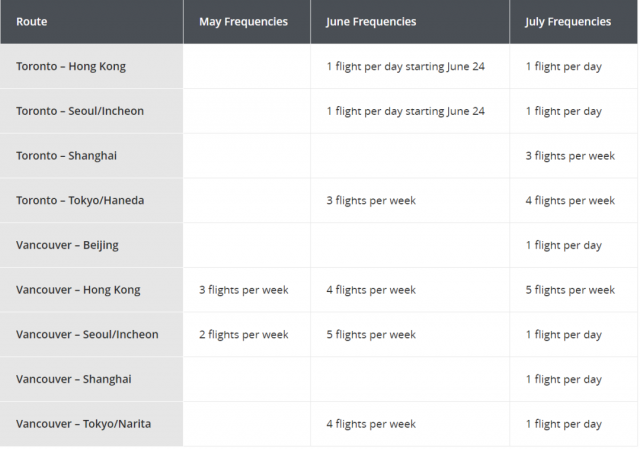This screenshot has width=640, height=449.
Task: Click the June Frequencies column header
Action: (410, 22)
